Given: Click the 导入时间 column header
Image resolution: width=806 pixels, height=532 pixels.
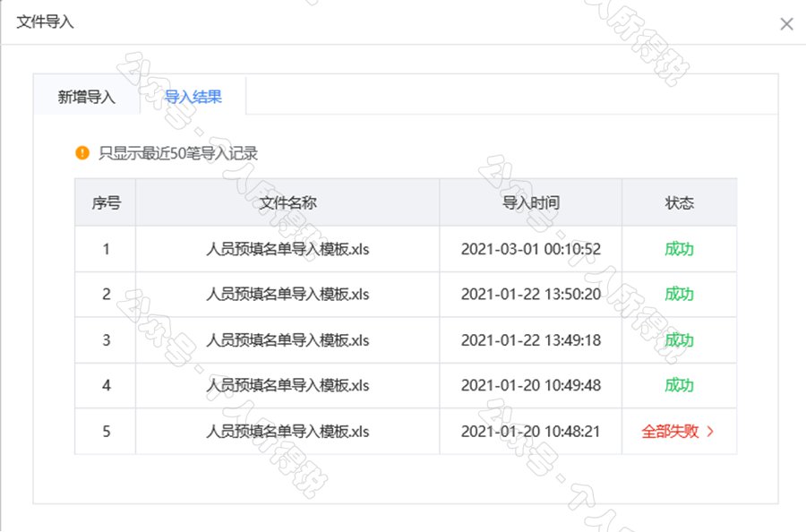Looking at the screenshot, I should pos(530,203).
